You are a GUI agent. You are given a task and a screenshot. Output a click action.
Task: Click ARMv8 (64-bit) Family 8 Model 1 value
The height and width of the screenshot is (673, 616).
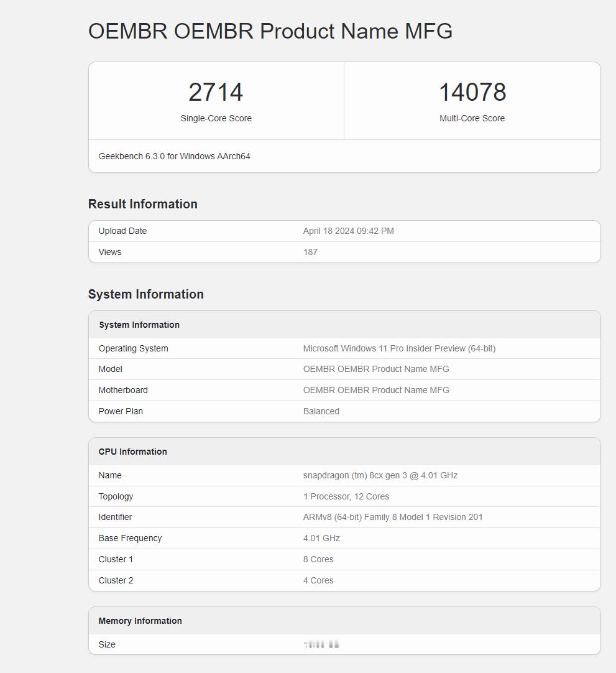point(393,518)
